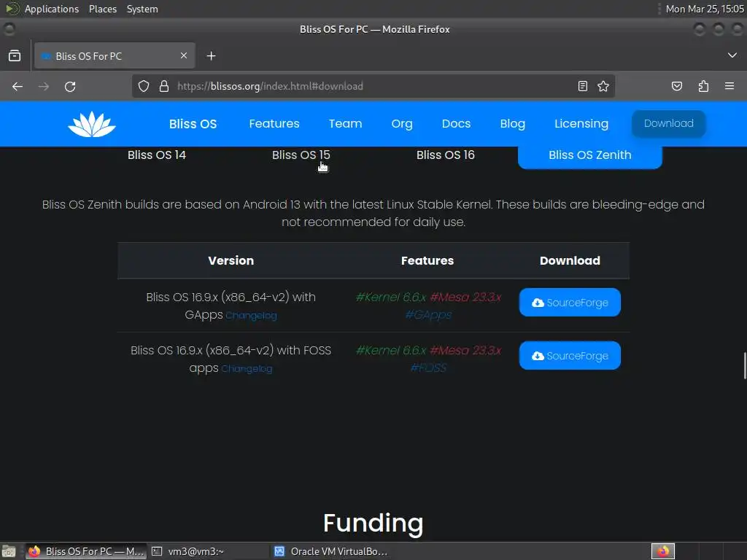Switch to the Bliss OS 16 tab
The width and height of the screenshot is (747, 560).
446,155
